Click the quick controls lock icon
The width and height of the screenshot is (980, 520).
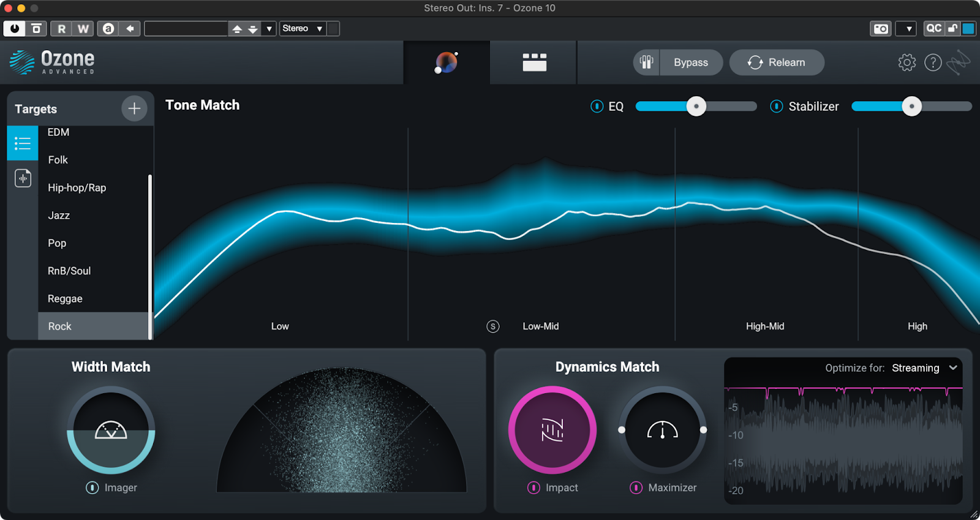952,29
